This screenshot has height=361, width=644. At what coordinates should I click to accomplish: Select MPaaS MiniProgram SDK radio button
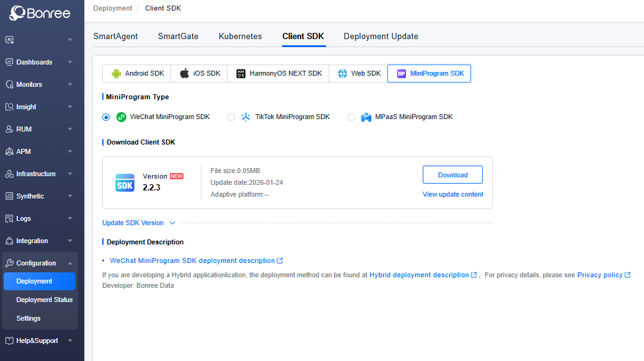(351, 117)
